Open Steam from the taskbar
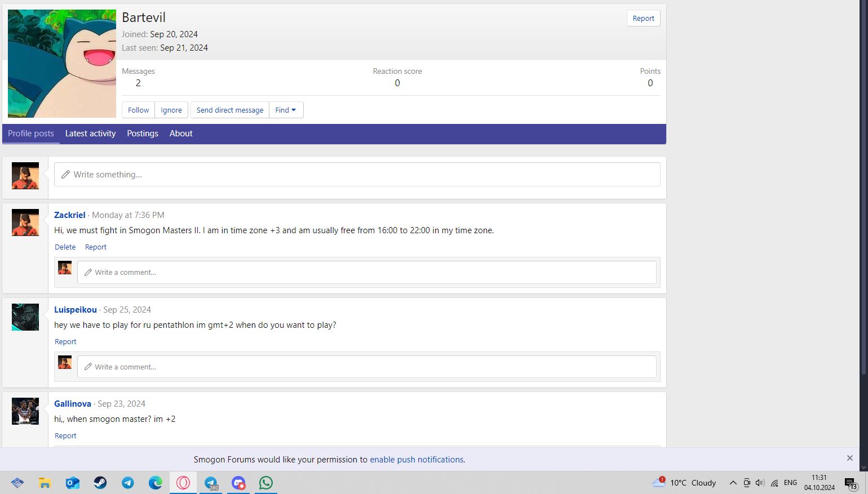 [100, 483]
